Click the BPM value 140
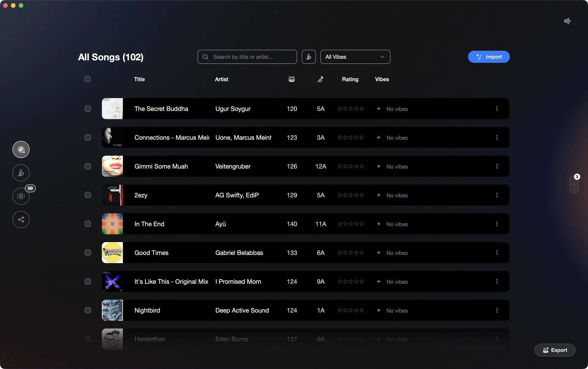 (x=292, y=224)
